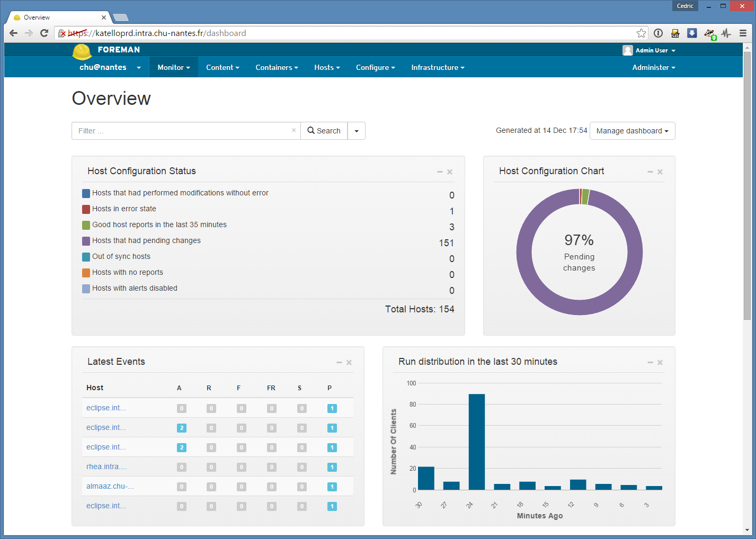
Task: Open the rhea.intra host link
Action: coord(106,466)
